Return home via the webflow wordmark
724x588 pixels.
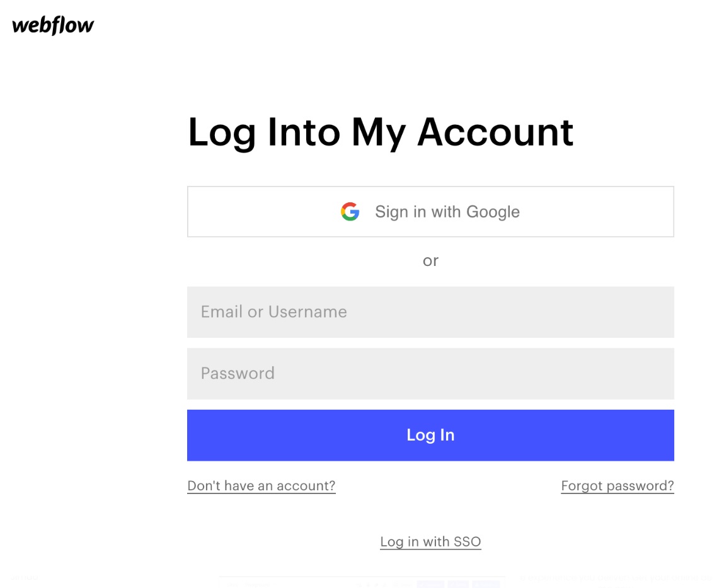[x=53, y=25]
